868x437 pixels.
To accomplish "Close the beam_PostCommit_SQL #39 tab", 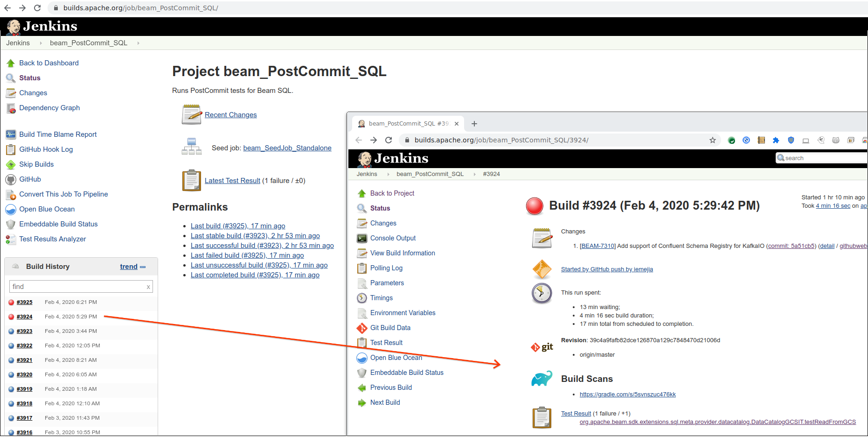I will click(x=457, y=124).
